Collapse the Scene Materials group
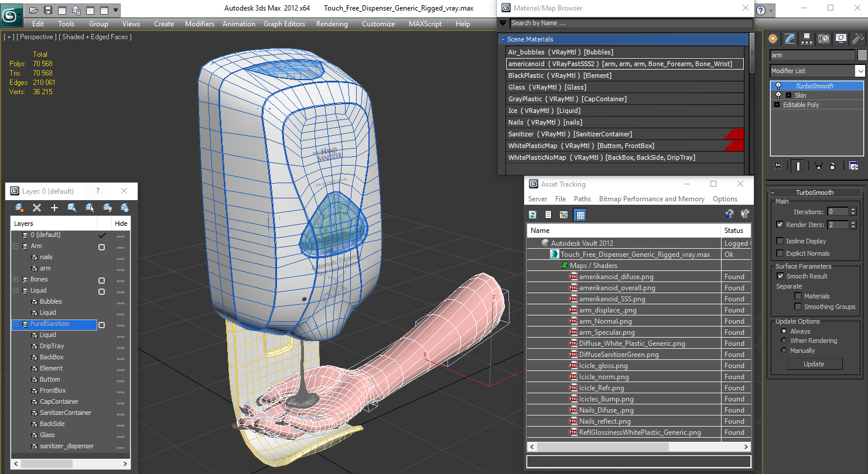 pyautogui.click(x=623, y=39)
